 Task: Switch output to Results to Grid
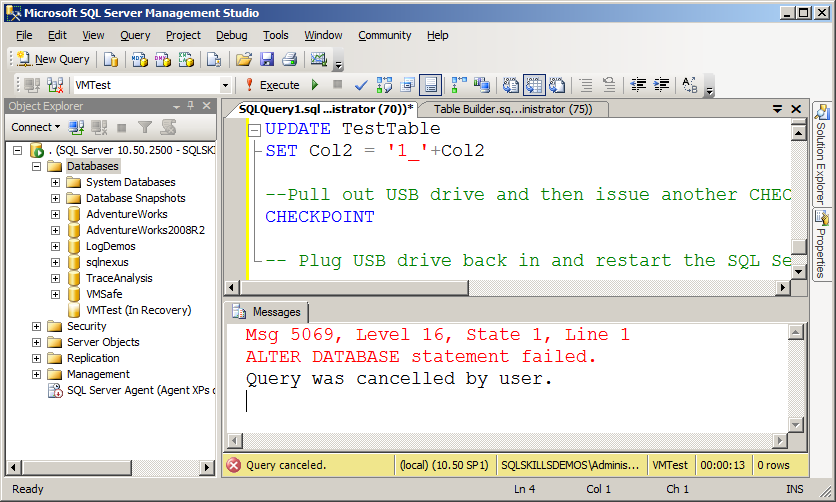tap(534, 85)
